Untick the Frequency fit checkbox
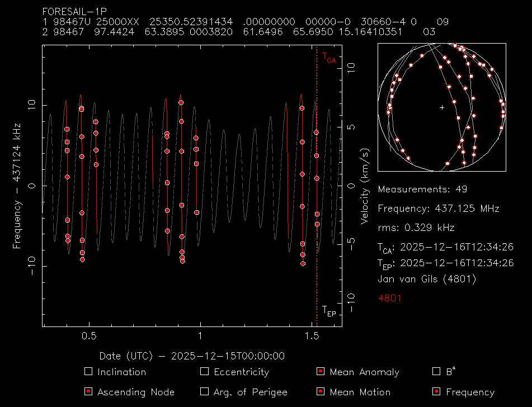 [x=437, y=392]
